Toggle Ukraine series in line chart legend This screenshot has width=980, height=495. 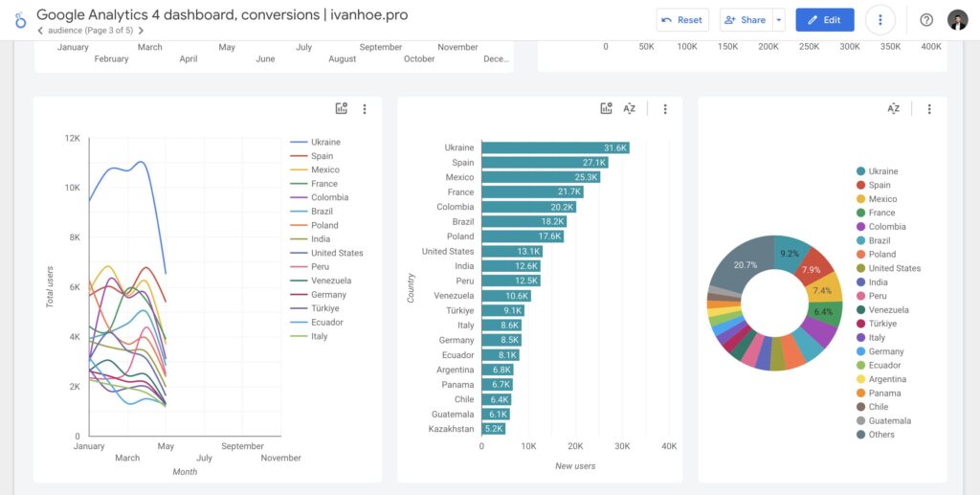click(x=325, y=143)
